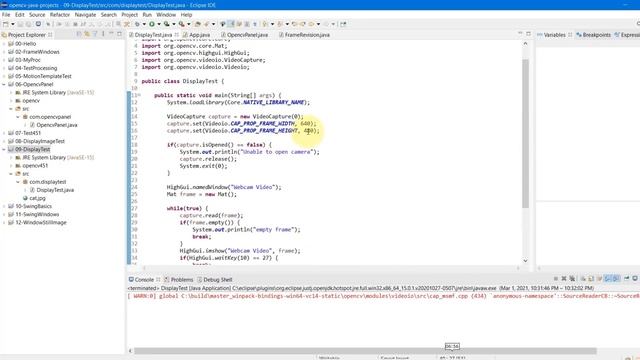Open the Debug Shell tab
Screen dimensions: 640x360
[215, 280]
